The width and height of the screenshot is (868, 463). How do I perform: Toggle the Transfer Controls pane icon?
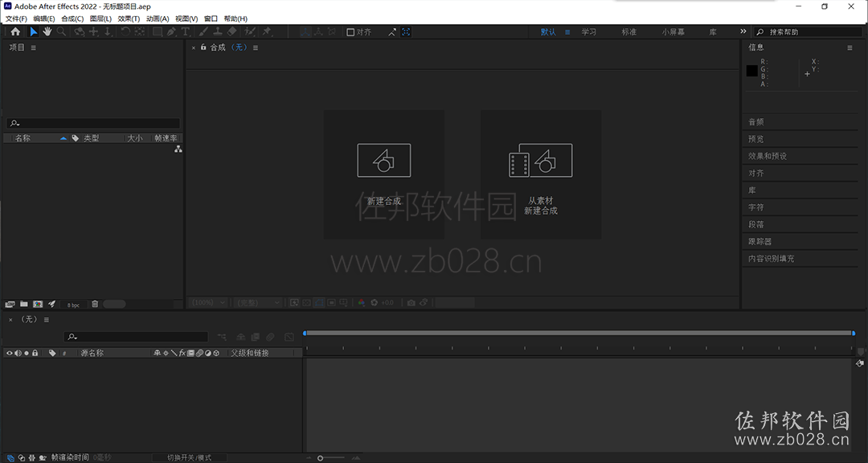[x=21, y=458]
